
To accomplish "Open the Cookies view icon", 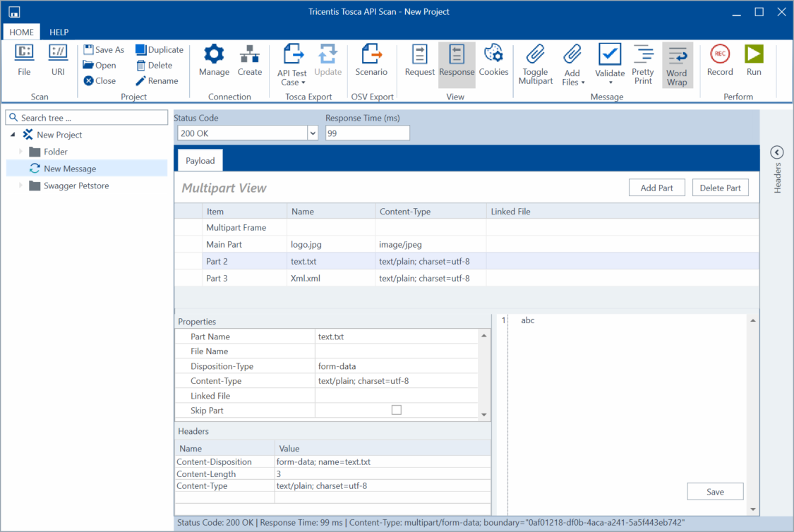I will 493,54.
